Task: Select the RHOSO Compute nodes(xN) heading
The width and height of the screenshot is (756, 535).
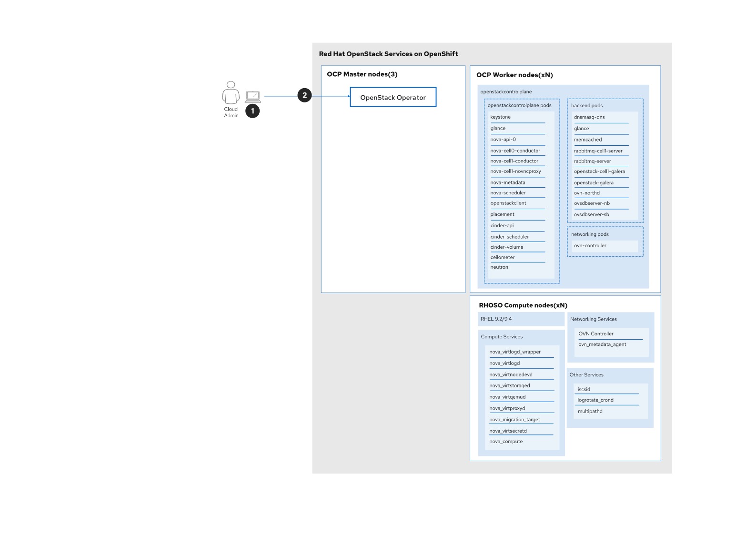Action: coord(523,305)
